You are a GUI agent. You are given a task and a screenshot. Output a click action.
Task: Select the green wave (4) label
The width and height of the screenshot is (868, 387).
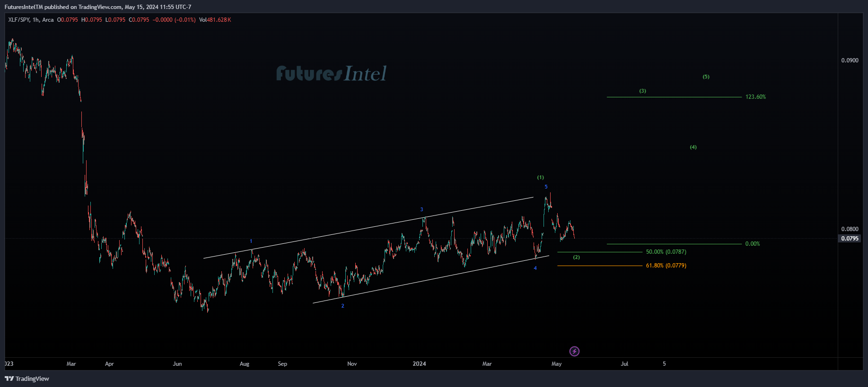point(693,147)
